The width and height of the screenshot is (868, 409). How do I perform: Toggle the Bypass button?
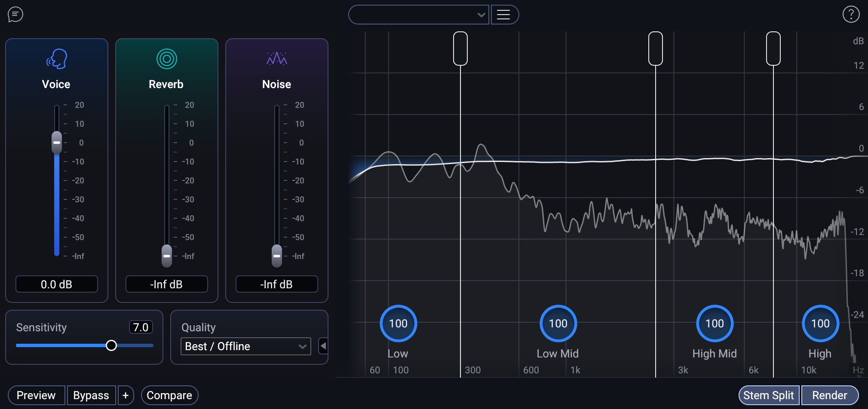pos(91,395)
